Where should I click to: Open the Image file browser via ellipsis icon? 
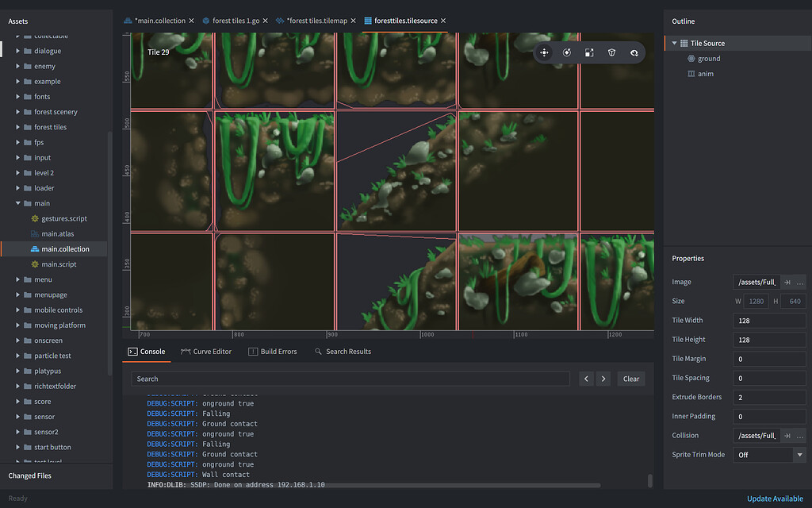coord(800,282)
